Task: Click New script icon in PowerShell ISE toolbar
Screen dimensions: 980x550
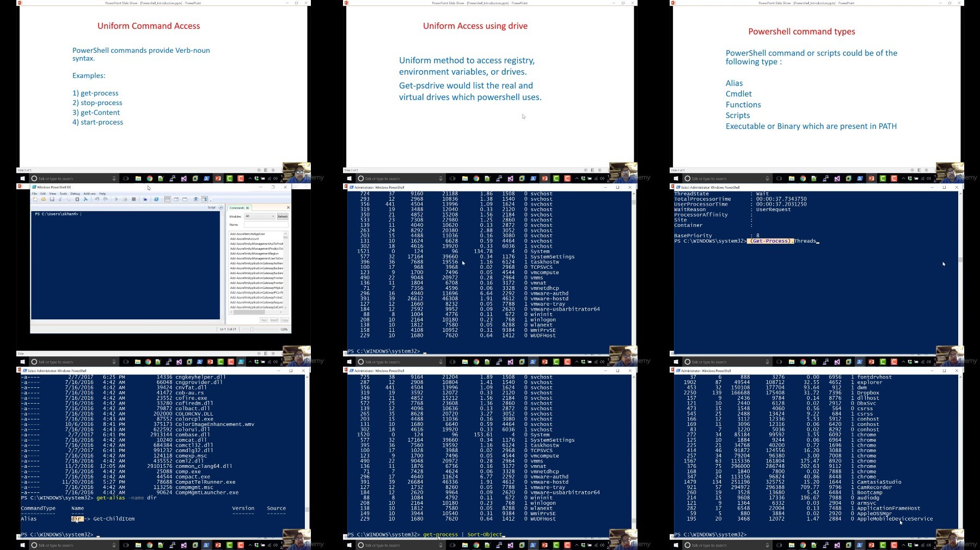Action: tap(35, 199)
